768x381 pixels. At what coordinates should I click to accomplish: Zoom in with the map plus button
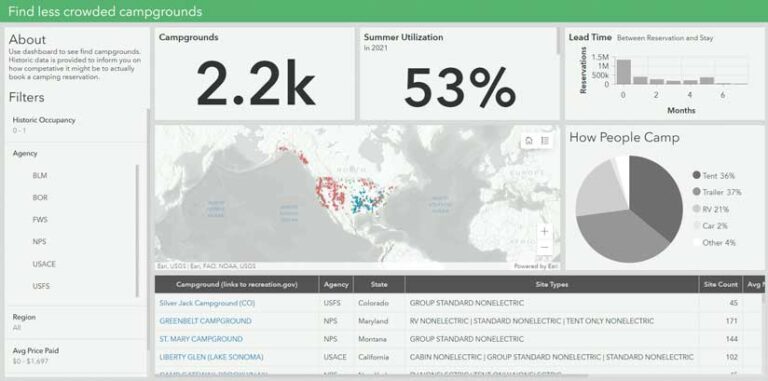click(x=544, y=232)
